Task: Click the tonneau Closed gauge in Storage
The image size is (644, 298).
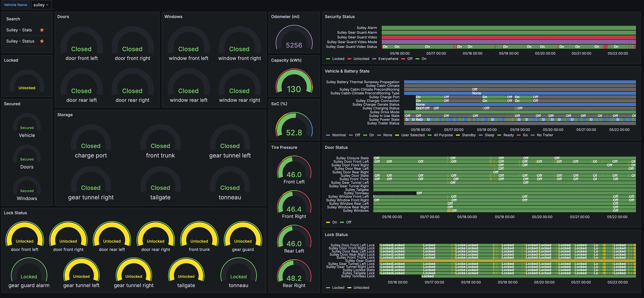Action: coord(230,183)
